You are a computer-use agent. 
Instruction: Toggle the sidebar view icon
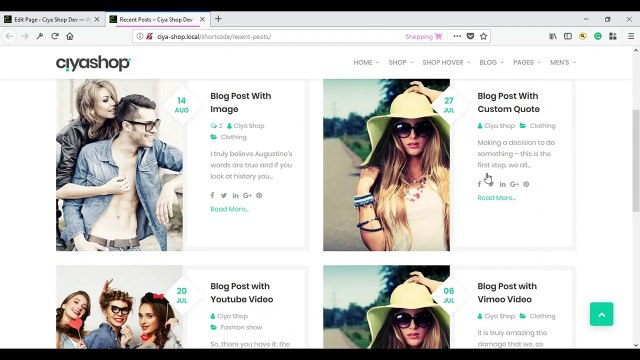(568, 36)
